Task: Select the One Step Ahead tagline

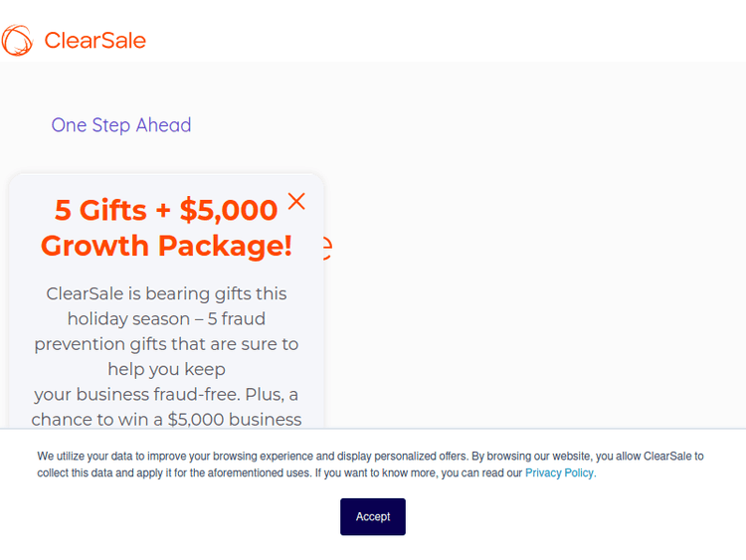Action: pos(121,125)
